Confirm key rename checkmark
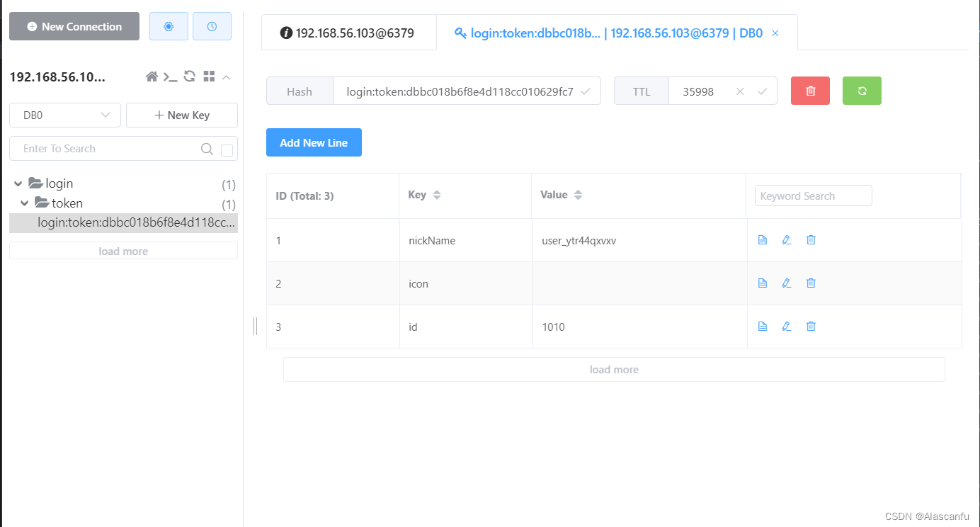Image resolution: width=980 pixels, height=527 pixels. point(585,91)
